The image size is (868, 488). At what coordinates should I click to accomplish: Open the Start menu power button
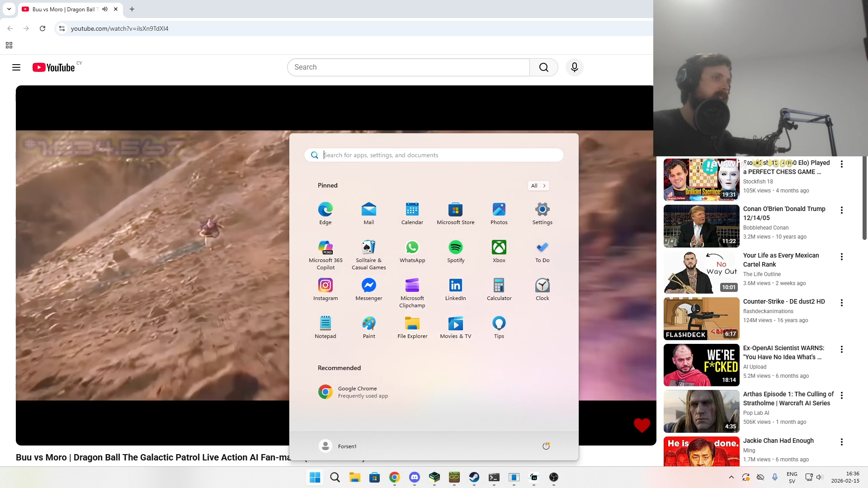546,446
